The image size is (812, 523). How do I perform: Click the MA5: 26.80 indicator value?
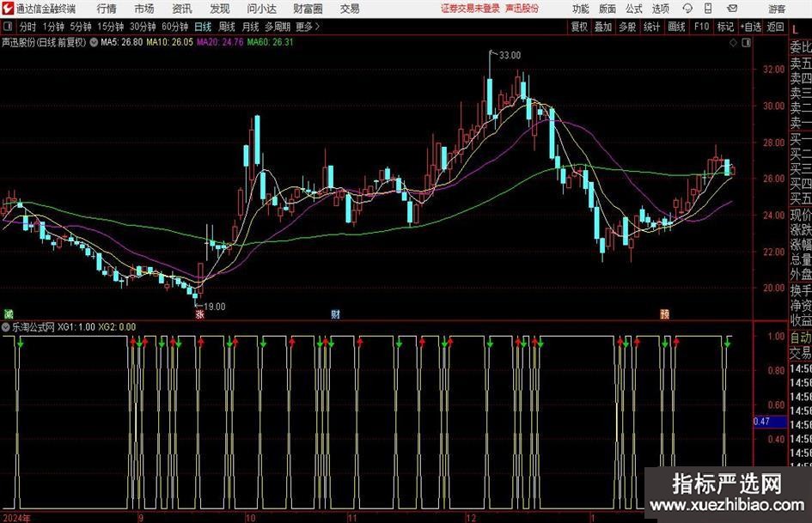122,42
